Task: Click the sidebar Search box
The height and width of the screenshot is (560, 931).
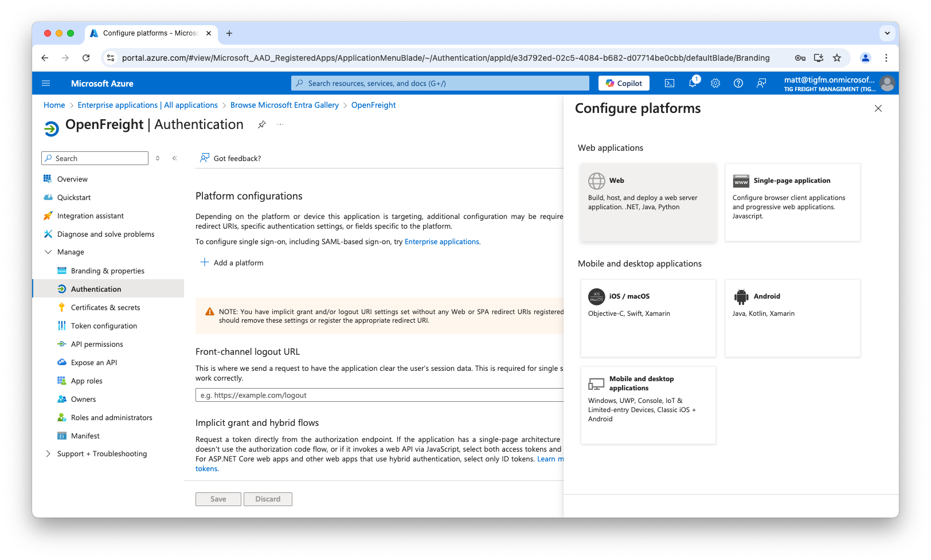Action: point(95,158)
